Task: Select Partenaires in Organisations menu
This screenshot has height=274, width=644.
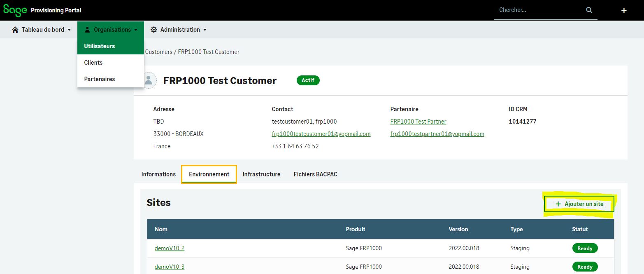Action: pyautogui.click(x=111, y=79)
